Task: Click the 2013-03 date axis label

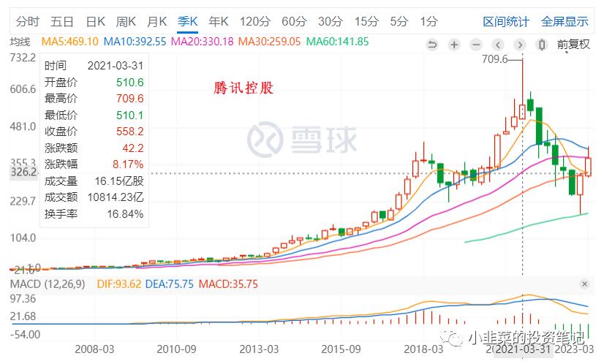Action: pos(259,349)
